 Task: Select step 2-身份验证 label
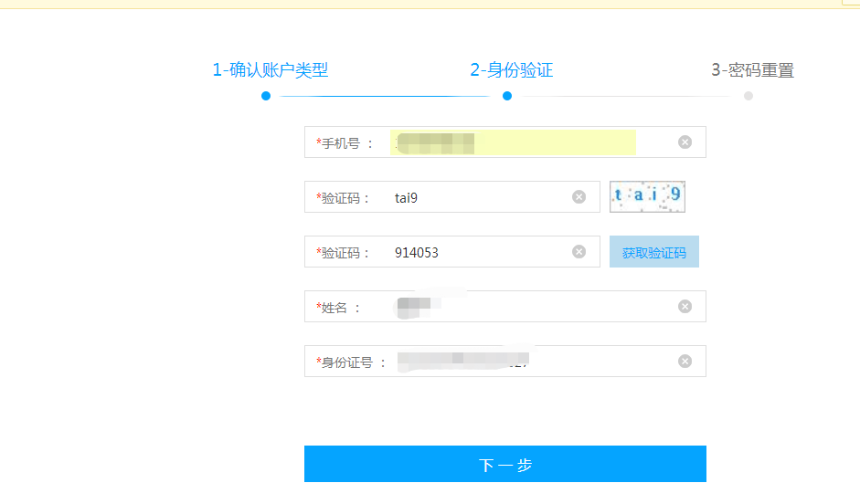coord(512,70)
